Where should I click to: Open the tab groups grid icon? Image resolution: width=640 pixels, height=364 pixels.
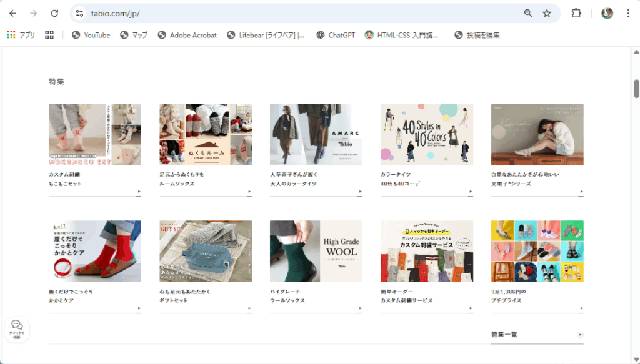point(49,35)
